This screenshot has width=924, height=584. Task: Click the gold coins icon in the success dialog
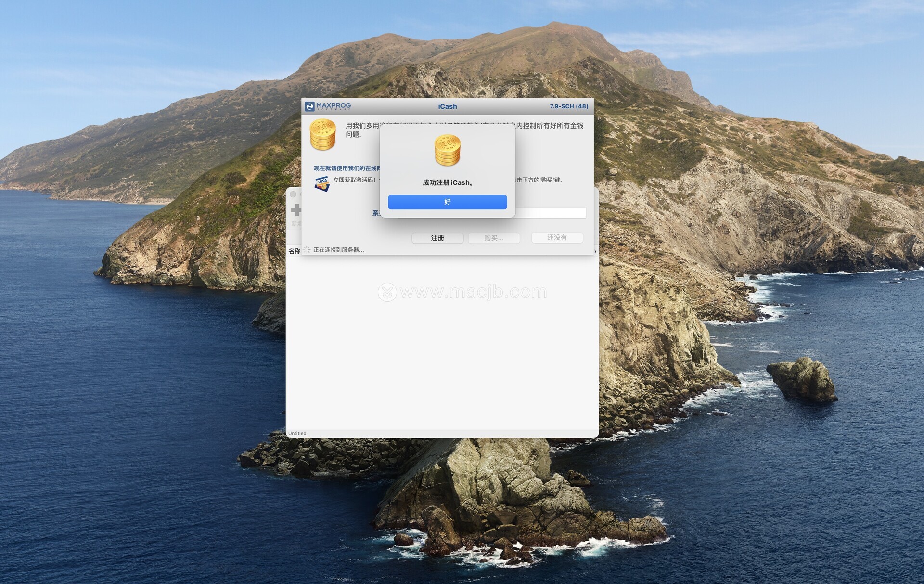click(447, 150)
